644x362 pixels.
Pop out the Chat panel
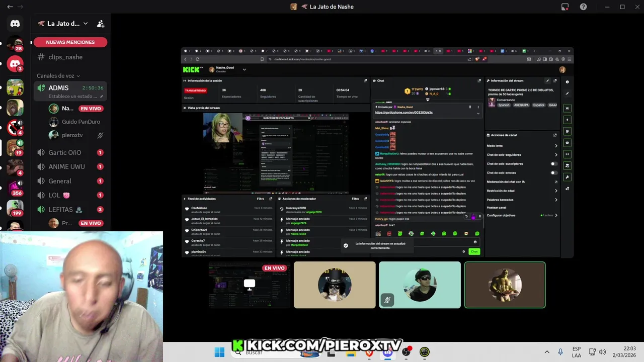(x=479, y=80)
